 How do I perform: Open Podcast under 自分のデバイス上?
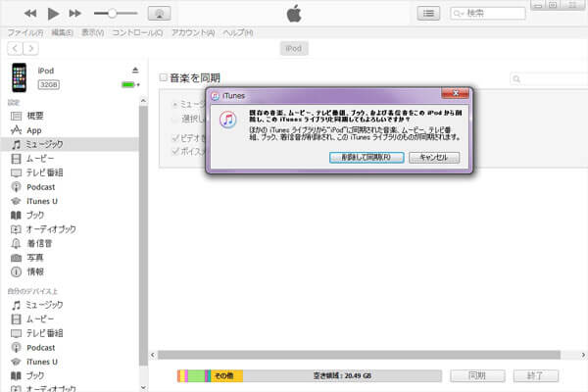coord(70,348)
